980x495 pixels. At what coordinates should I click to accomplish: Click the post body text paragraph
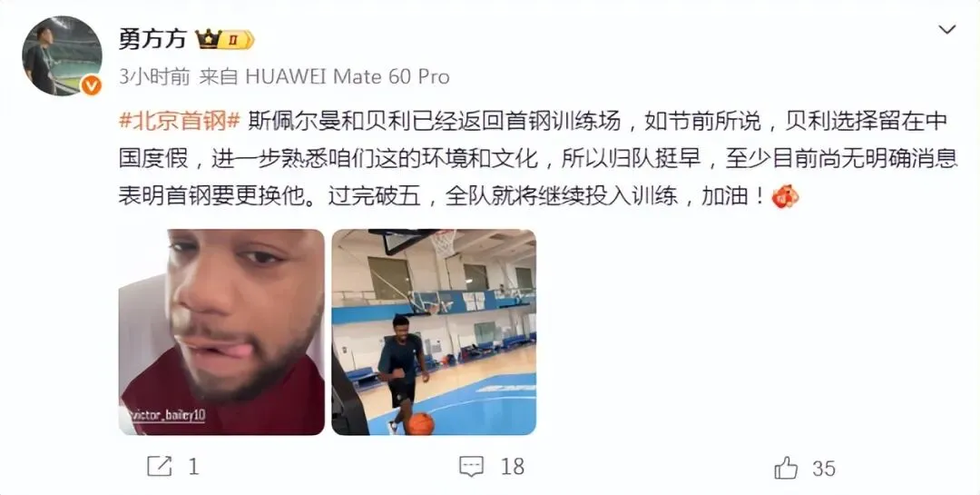(x=537, y=158)
